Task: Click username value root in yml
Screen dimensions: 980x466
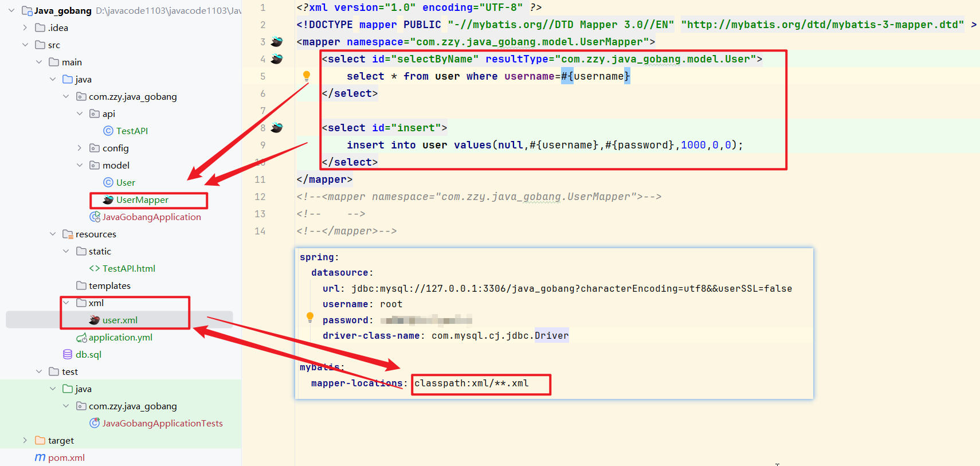Action: [x=391, y=304]
